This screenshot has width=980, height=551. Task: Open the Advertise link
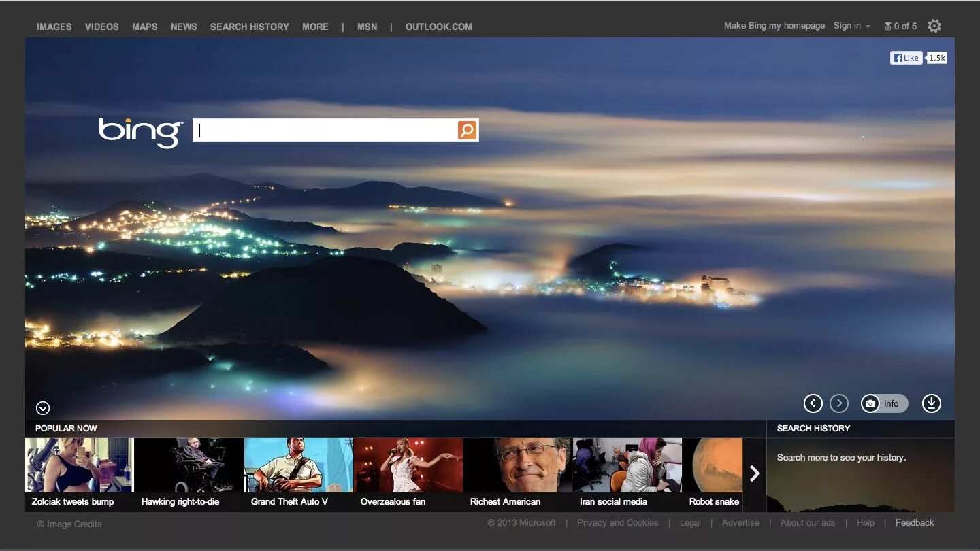740,523
